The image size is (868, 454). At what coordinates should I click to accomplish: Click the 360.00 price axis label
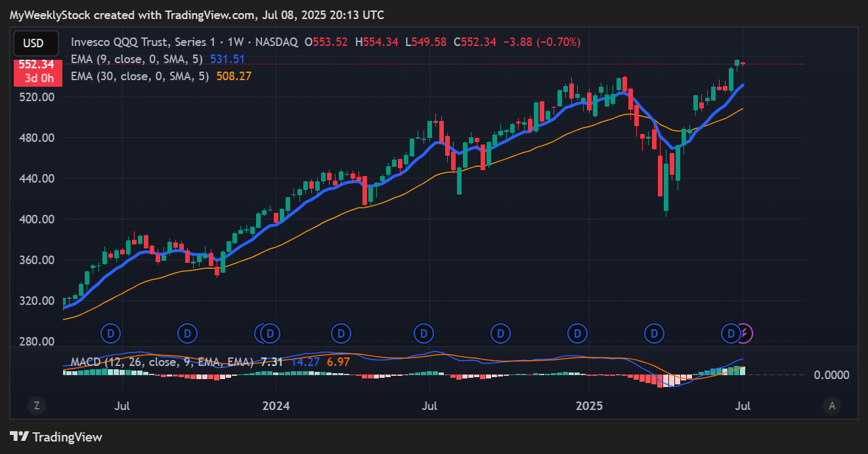coord(38,260)
